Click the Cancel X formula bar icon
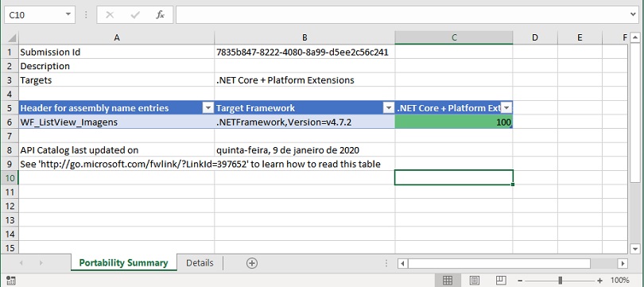This screenshot has width=644, height=287. tap(110, 15)
